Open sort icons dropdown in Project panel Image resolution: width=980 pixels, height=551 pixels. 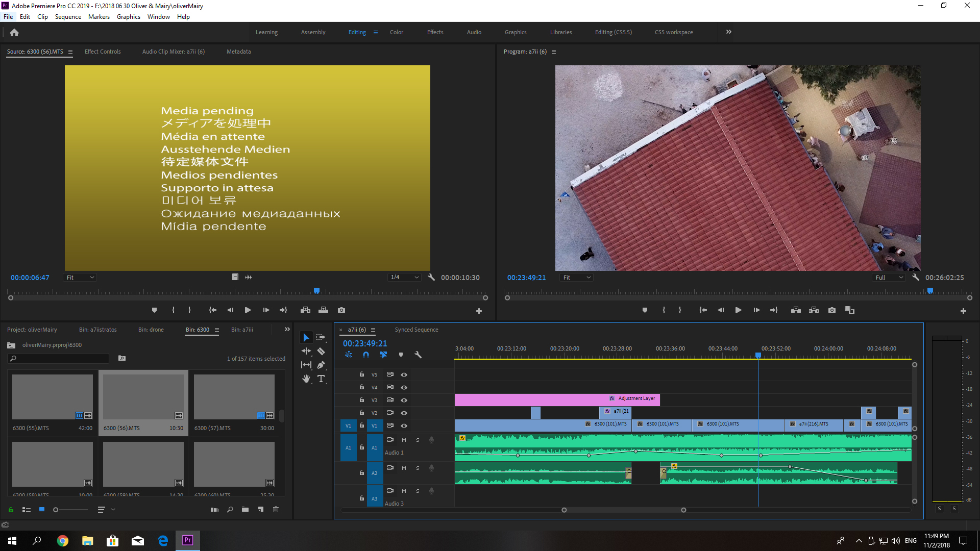106,509
